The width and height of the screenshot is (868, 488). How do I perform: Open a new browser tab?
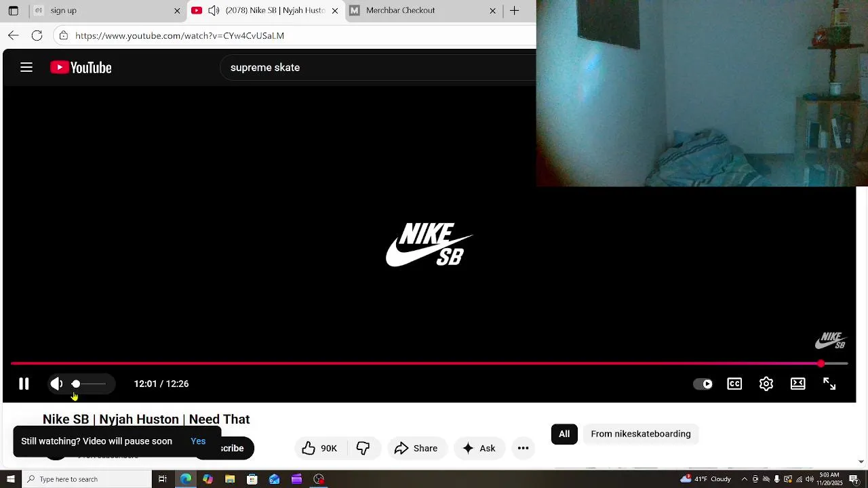515,10
